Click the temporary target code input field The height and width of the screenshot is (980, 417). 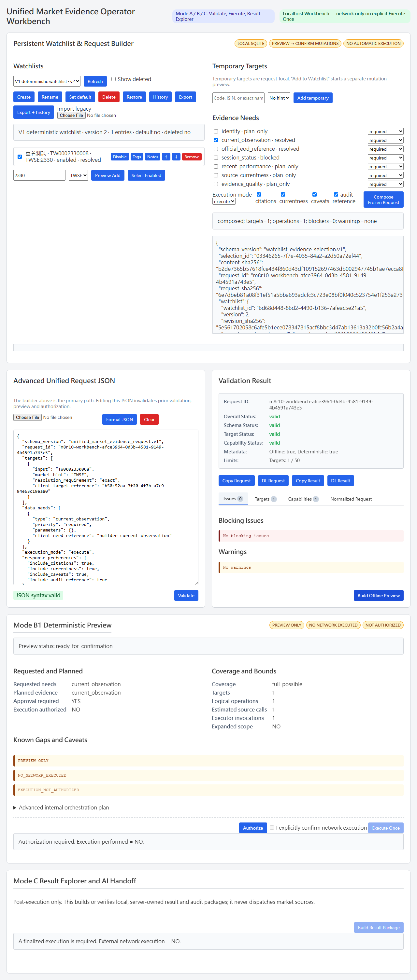pos(238,98)
